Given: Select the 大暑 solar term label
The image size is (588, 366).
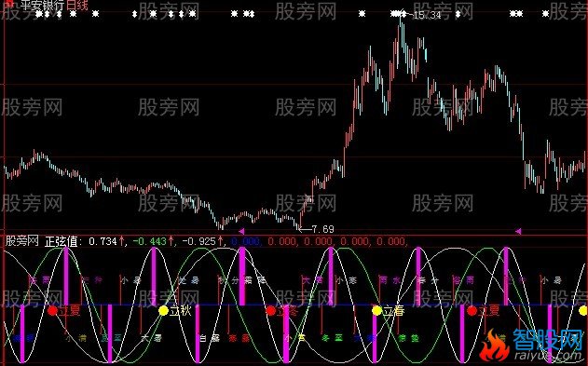Looking at the screenshot, I should [x=152, y=338].
